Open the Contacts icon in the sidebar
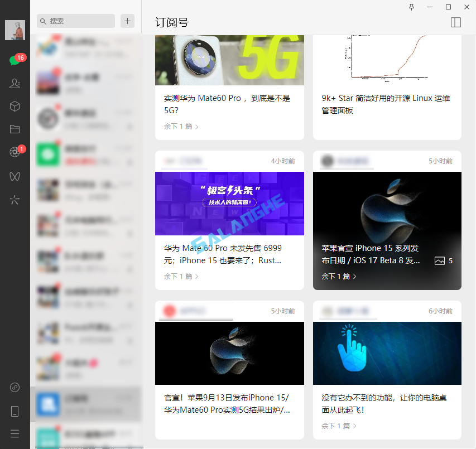 [x=15, y=84]
